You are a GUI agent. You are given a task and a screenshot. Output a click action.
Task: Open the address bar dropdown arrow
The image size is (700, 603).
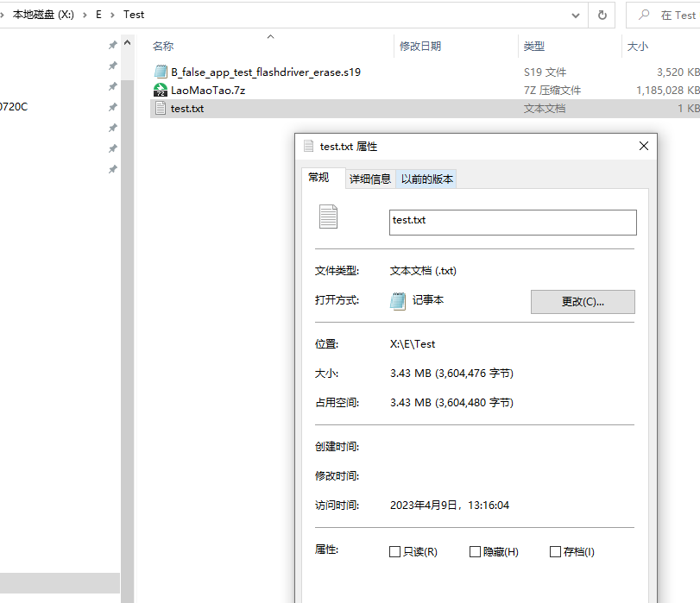coord(575,15)
